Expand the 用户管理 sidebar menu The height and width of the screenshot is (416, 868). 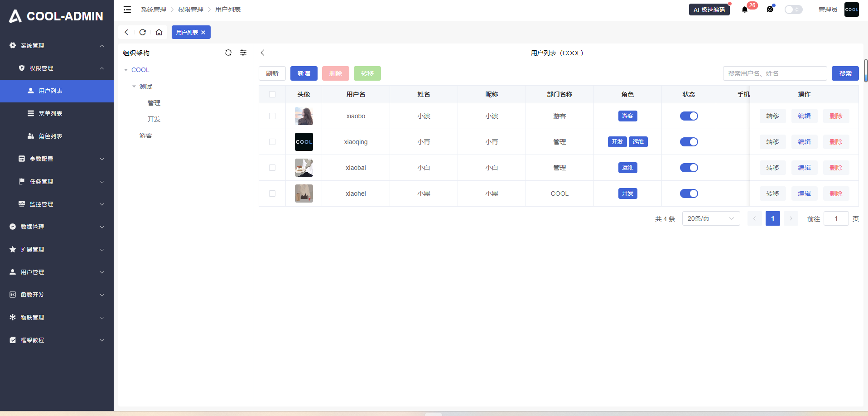tap(57, 272)
